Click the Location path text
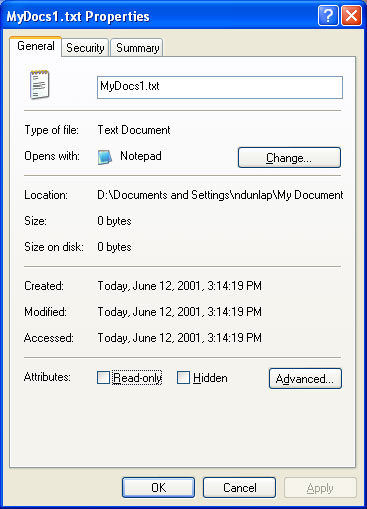 [x=220, y=195]
